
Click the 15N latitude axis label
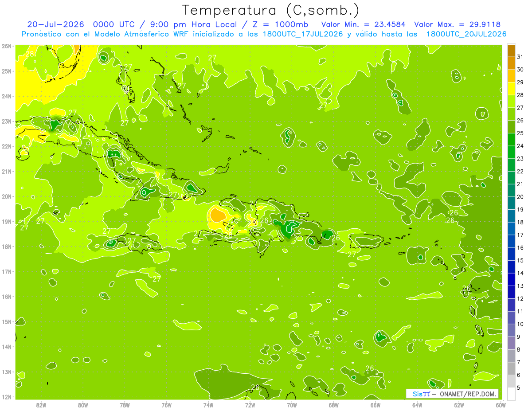[x=7, y=321]
